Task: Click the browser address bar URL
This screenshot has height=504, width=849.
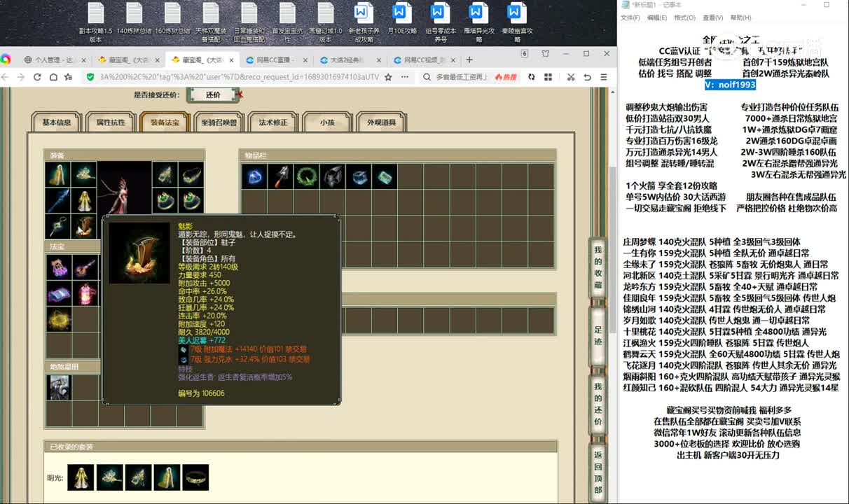Action: pos(238,77)
